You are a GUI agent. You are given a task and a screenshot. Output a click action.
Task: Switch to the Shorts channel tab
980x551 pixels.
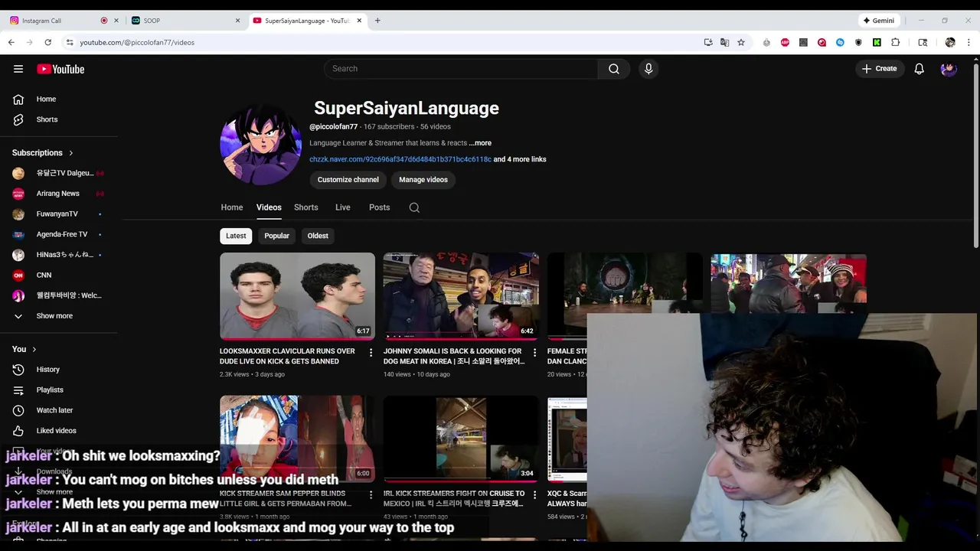pos(306,207)
